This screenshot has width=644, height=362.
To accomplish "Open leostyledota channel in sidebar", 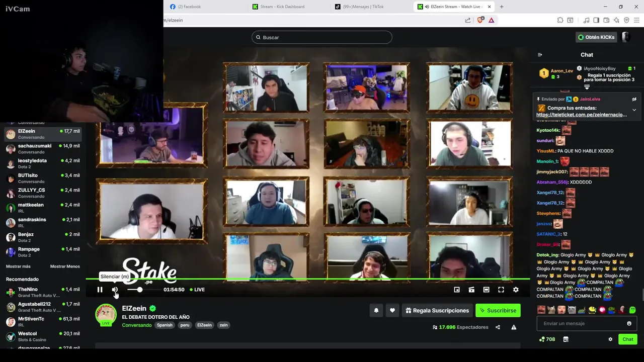I will pos(43,163).
